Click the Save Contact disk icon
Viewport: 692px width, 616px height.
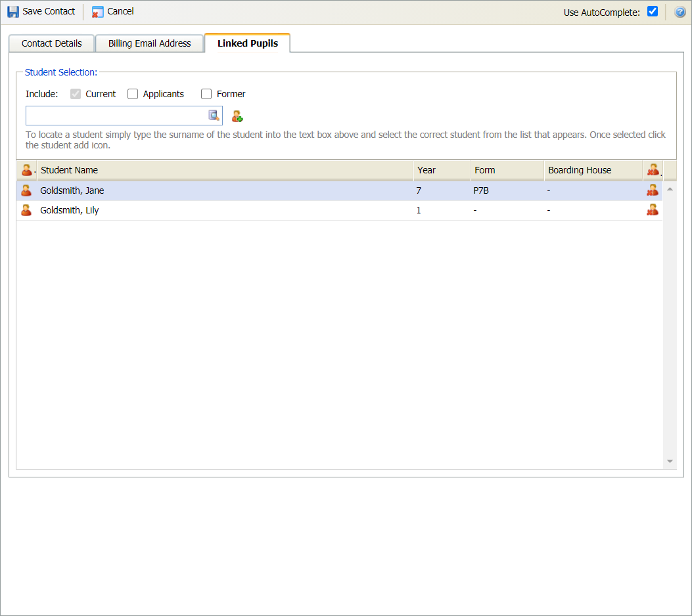13,12
